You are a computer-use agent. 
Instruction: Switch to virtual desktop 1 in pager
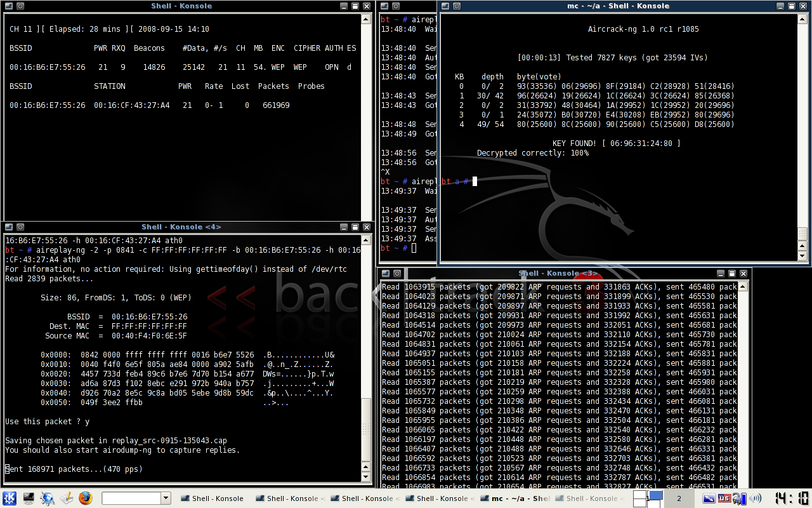click(648, 498)
